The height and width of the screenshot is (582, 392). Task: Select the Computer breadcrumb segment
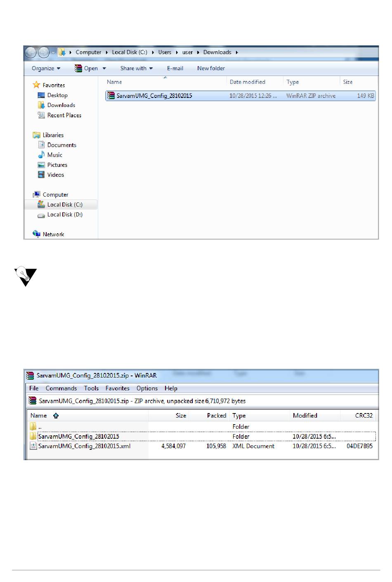click(88, 52)
